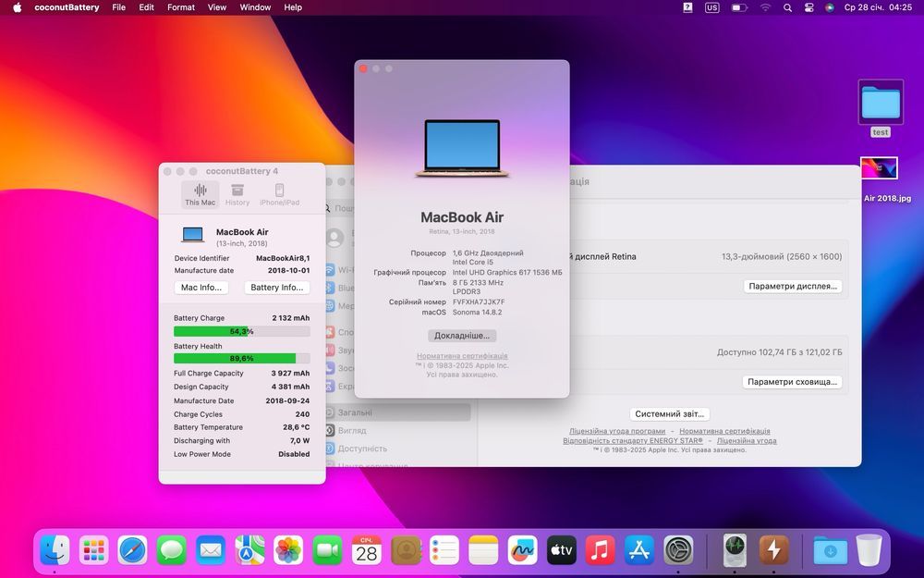Open the Edit menu
This screenshot has width=924, height=578.
coord(146,7)
